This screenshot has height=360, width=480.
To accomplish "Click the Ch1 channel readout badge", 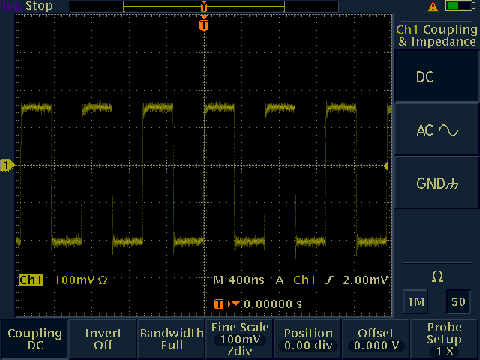I will tap(31, 280).
